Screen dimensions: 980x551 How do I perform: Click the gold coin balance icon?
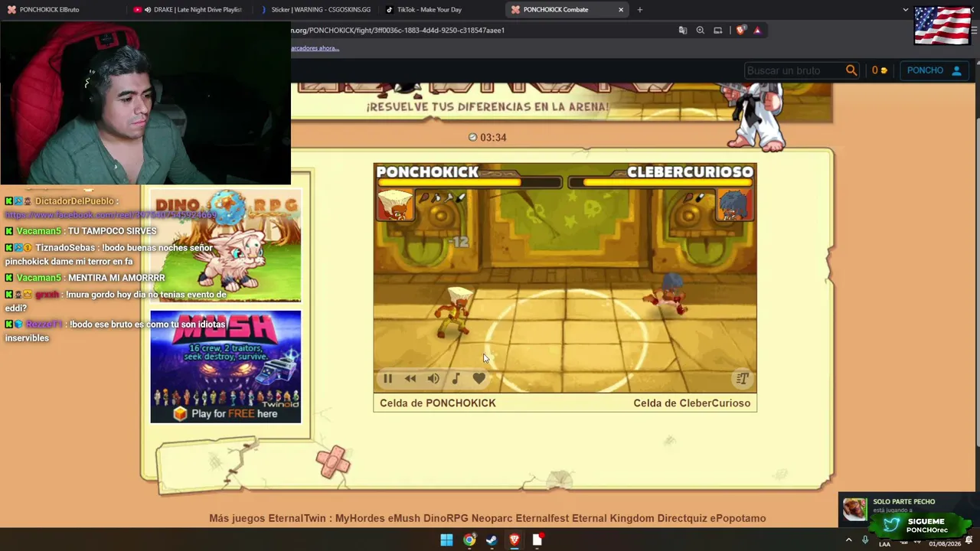tap(884, 70)
